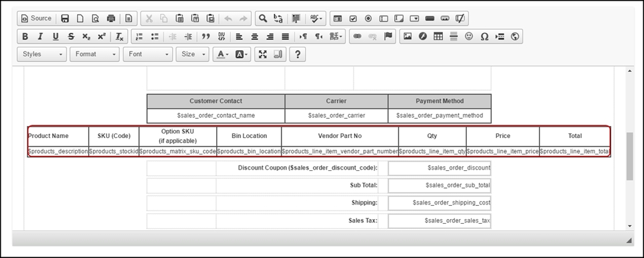The height and width of the screenshot is (258, 644).
Task: Insert a hyperlink using Link icon
Action: tap(357, 36)
